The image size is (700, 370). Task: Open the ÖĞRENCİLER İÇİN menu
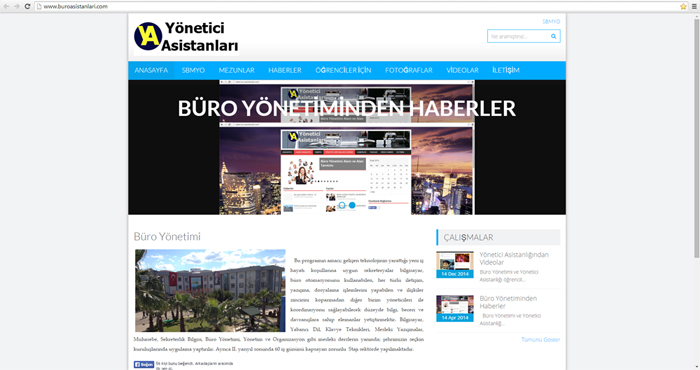click(x=343, y=70)
